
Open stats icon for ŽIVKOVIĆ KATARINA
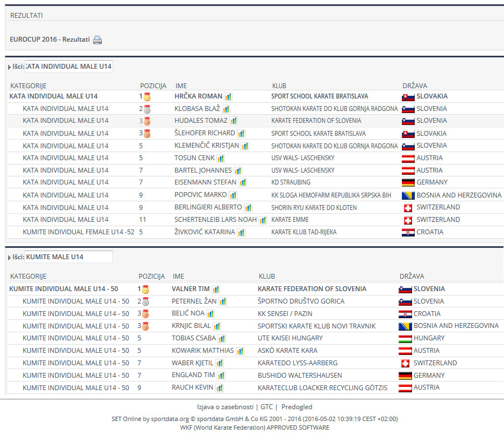click(241, 232)
